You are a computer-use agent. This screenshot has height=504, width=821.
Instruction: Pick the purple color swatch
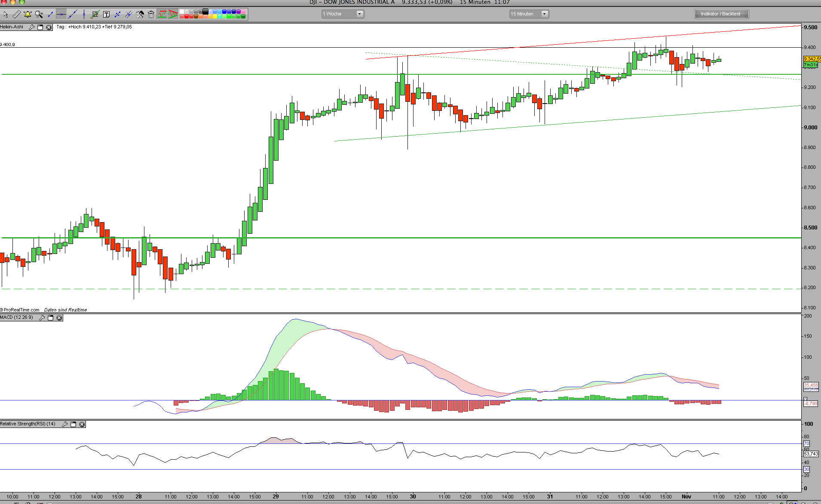coord(239,12)
